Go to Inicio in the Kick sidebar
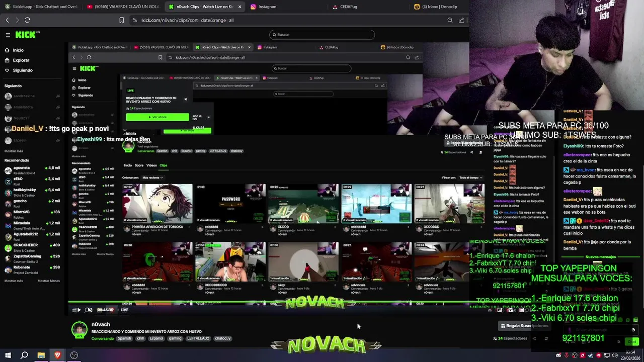Screen dimensions: 644x362 point(18,50)
